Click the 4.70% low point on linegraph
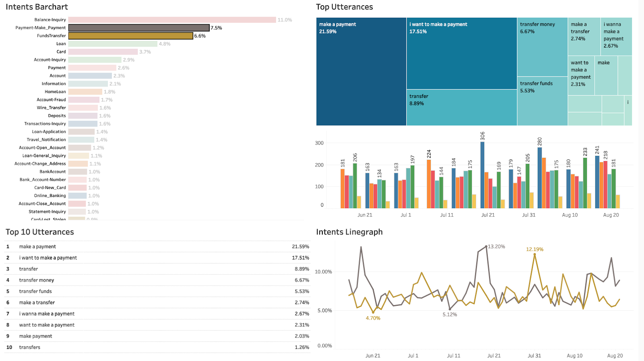This screenshot has height=361, width=644. [x=373, y=312]
